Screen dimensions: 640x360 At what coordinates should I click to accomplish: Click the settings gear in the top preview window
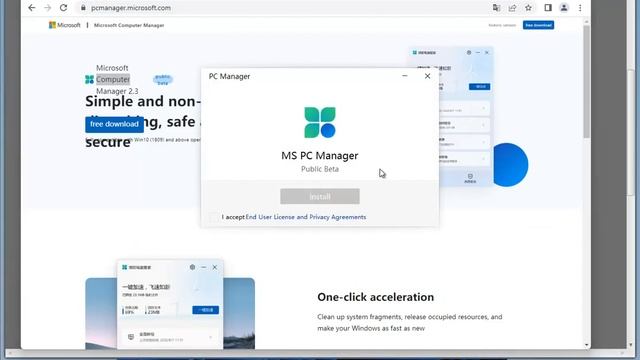point(469,53)
